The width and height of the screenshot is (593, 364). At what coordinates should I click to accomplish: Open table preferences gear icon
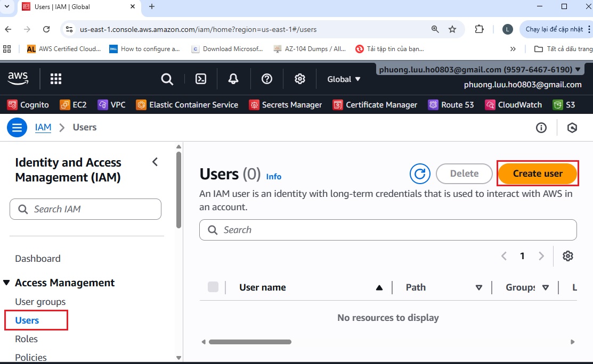pyautogui.click(x=568, y=256)
